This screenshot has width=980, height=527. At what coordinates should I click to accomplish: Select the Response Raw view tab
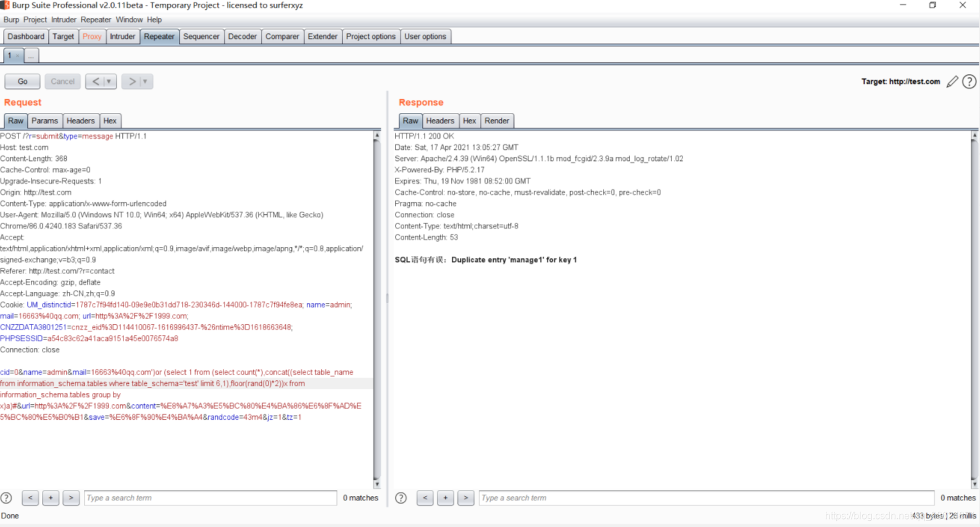click(410, 121)
